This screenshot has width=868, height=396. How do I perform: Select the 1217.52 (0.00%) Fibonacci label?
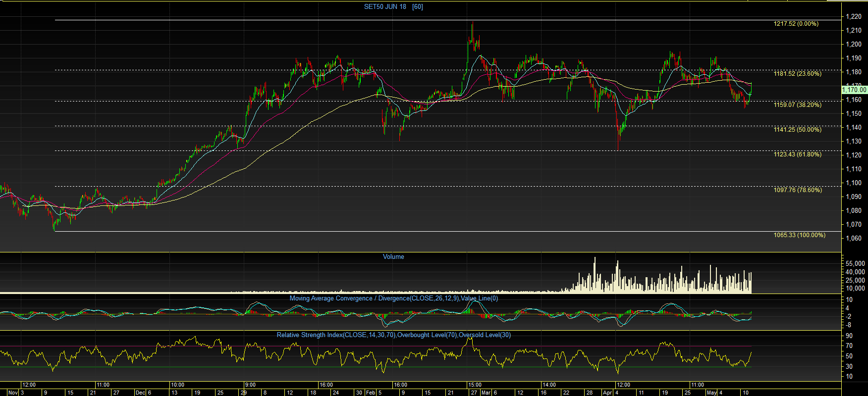796,24
